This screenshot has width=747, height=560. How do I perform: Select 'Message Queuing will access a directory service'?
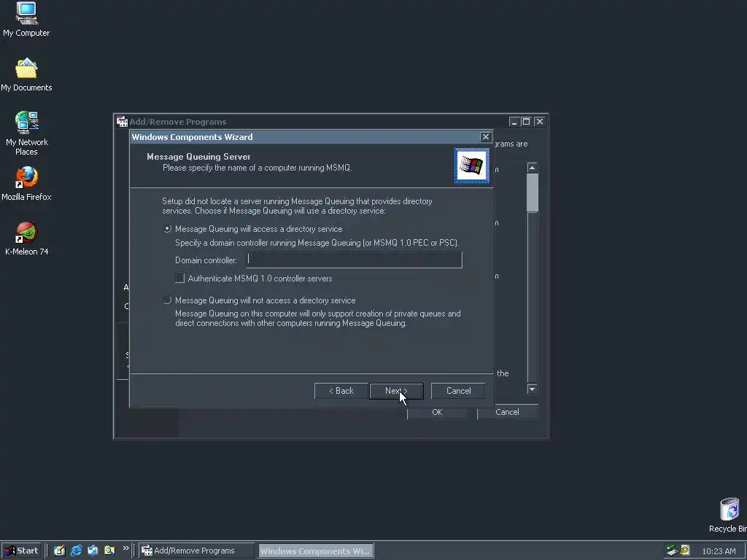coord(167,229)
